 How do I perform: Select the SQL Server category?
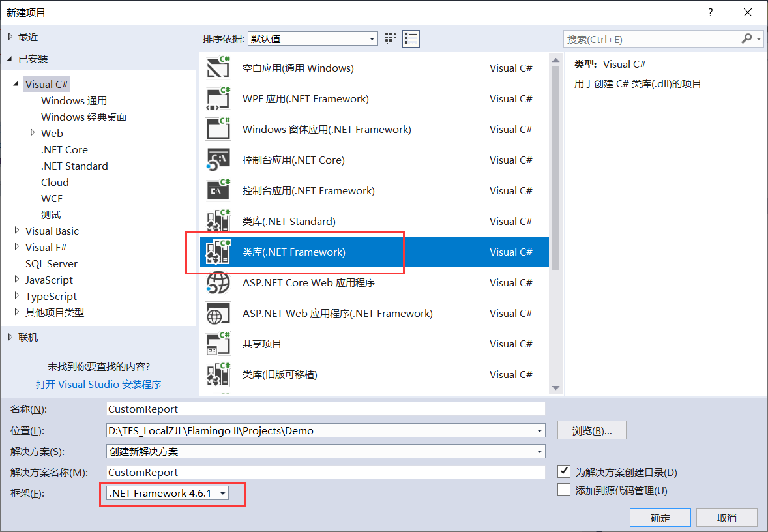pos(52,263)
